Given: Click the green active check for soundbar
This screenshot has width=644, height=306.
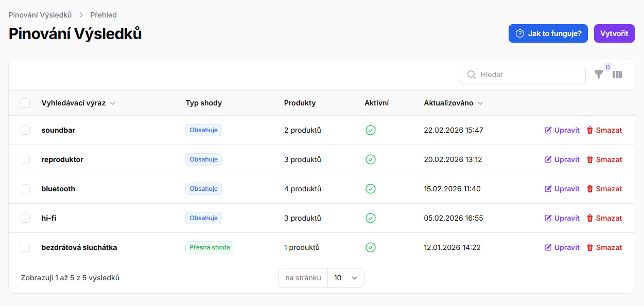Looking at the screenshot, I should click(x=370, y=130).
